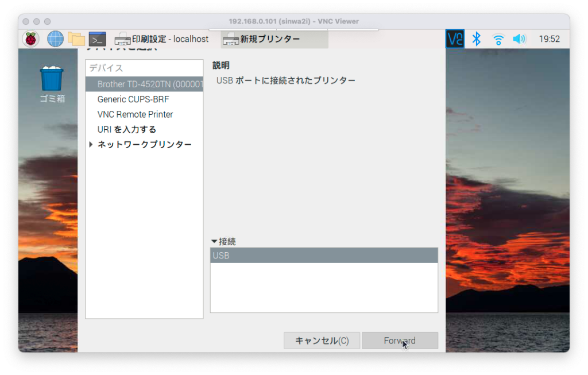This screenshot has height=375, width=588.
Task: Select the USB connection entry
Action: click(x=323, y=256)
